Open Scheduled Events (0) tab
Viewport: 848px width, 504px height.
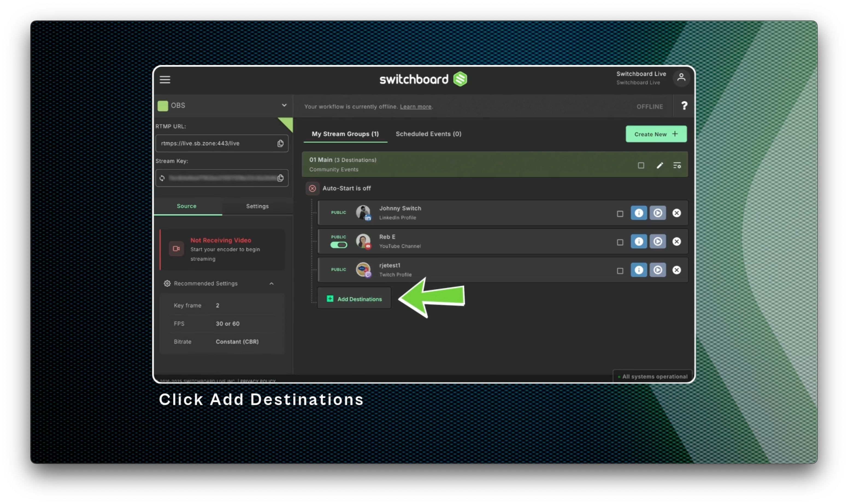coord(428,134)
